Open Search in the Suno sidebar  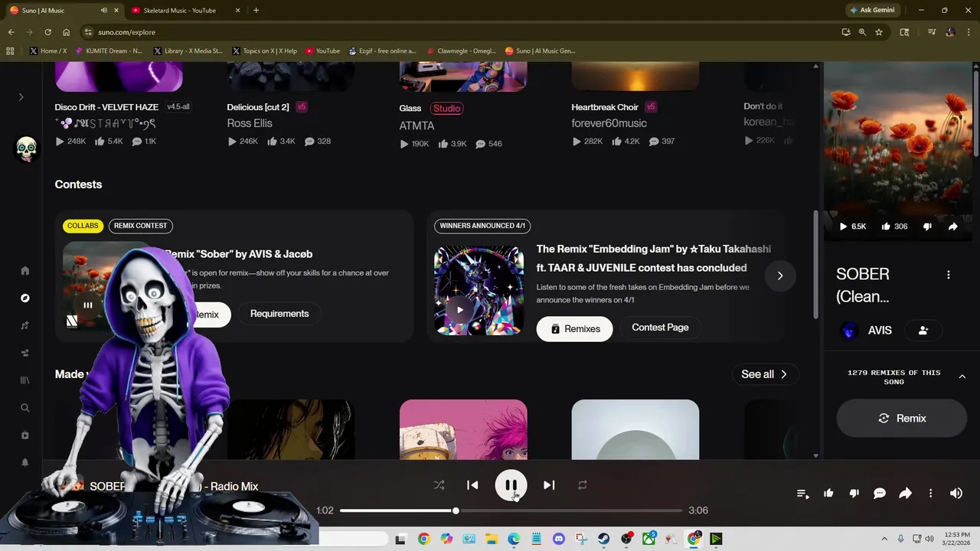pos(24,408)
